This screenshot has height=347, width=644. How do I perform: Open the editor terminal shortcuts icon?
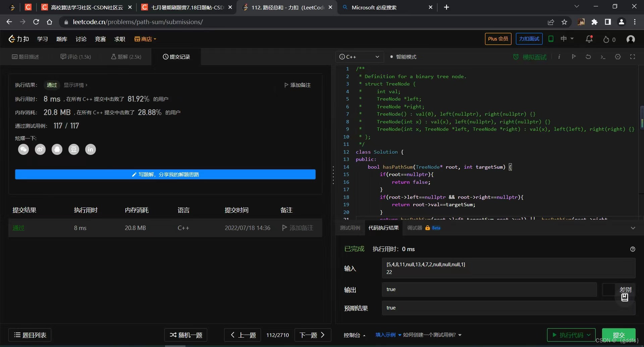603,57
